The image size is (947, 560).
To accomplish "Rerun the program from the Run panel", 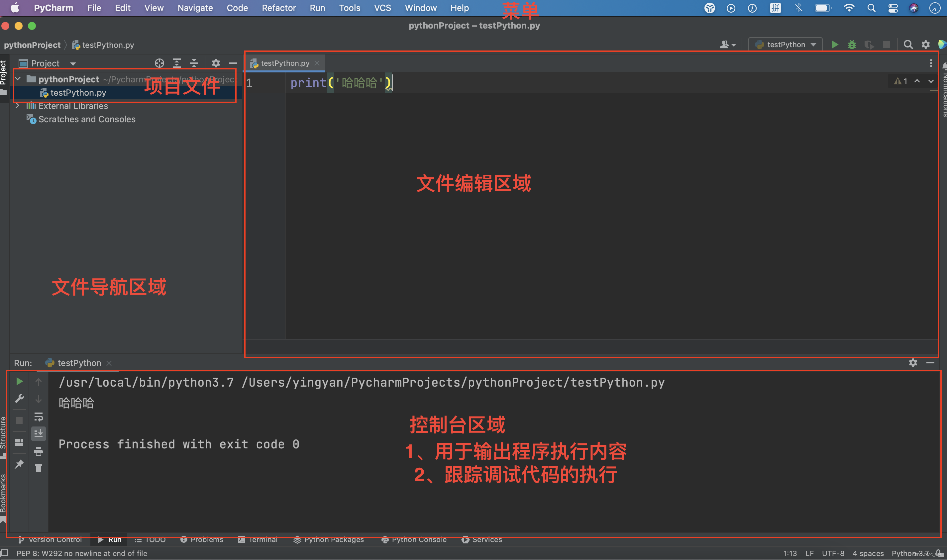I will (x=19, y=381).
